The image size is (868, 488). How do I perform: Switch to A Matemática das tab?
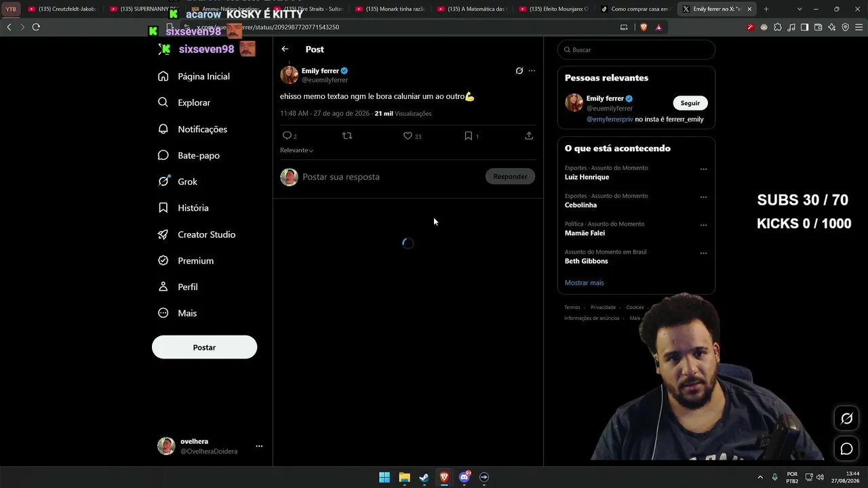(x=472, y=9)
